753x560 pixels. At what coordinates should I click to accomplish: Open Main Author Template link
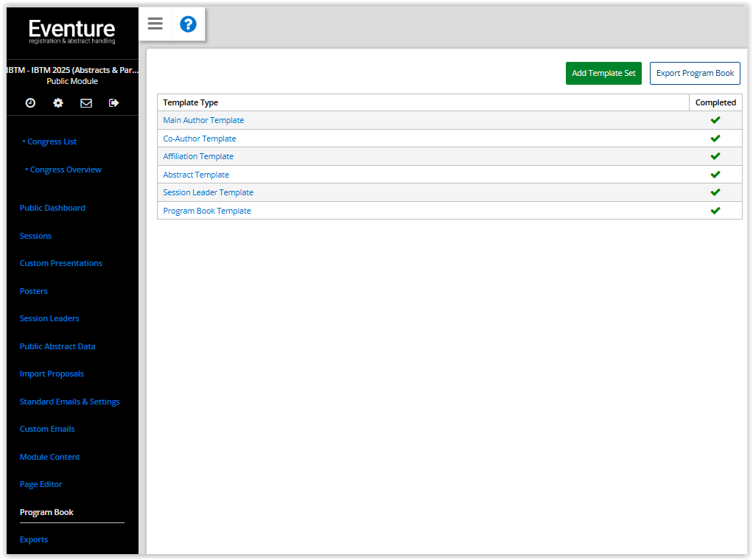pyautogui.click(x=203, y=120)
